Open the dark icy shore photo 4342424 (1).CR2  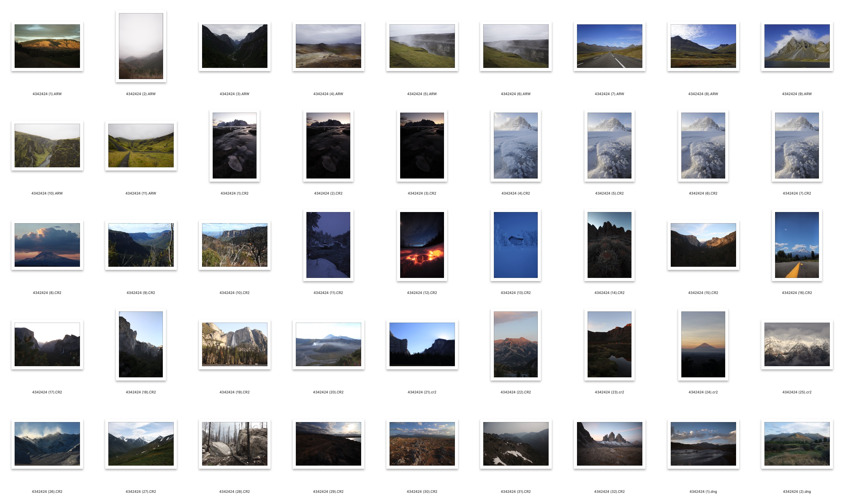pyautogui.click(x=234, y=145)
